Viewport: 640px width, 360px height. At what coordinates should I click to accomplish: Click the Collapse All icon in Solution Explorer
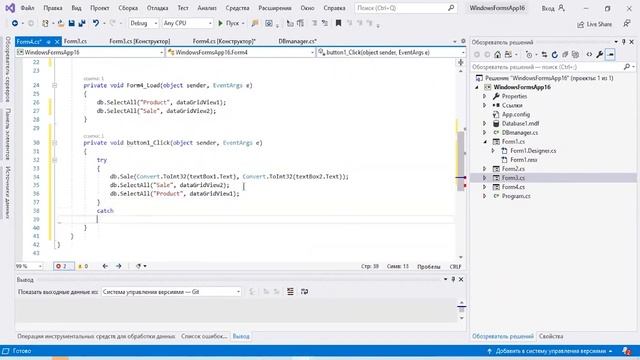point(565,54)
